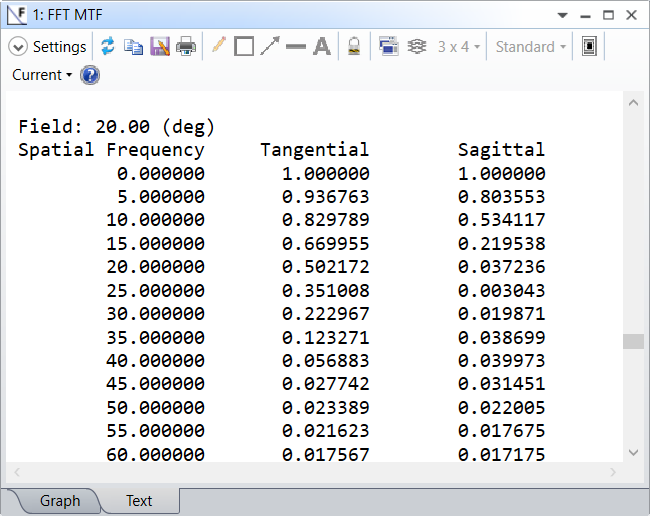Select the line drawing tool
Image resolution: width=650 pixels, height=516 pixels.
[296, 46]
